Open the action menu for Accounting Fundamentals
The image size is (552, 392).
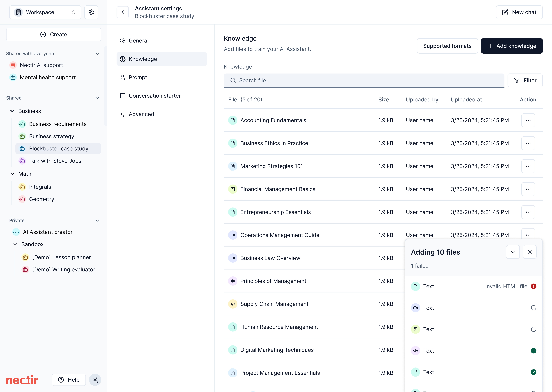528,120
